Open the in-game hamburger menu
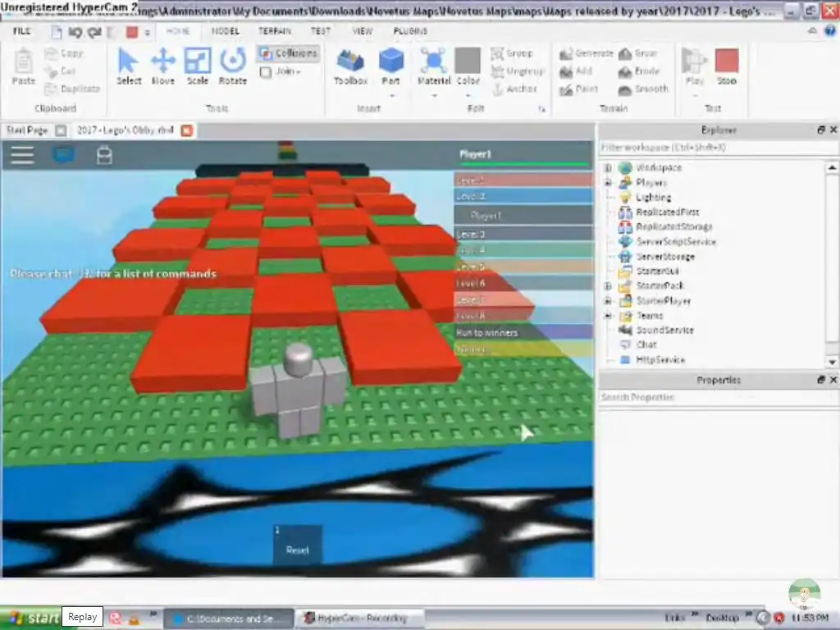This screenshot has height=630, width=840. [x=22, y=155]
